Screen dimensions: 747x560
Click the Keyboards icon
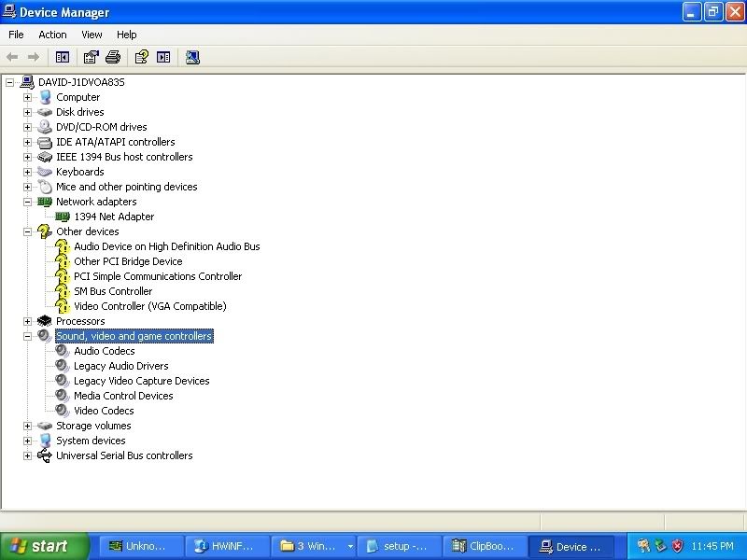pos(45,172)
